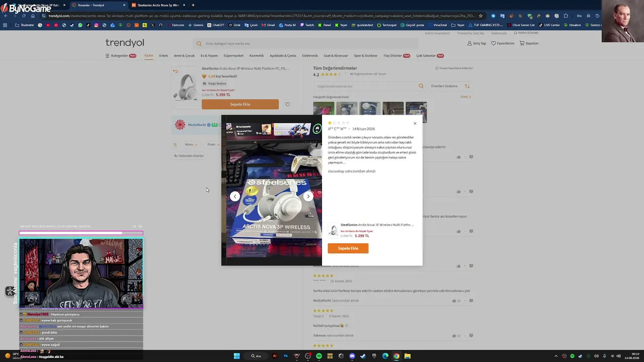Click the Bu Satıcıdan Alanlar filter chip
The height and width of the screenshot is (362, 644).
coord(189,156)
